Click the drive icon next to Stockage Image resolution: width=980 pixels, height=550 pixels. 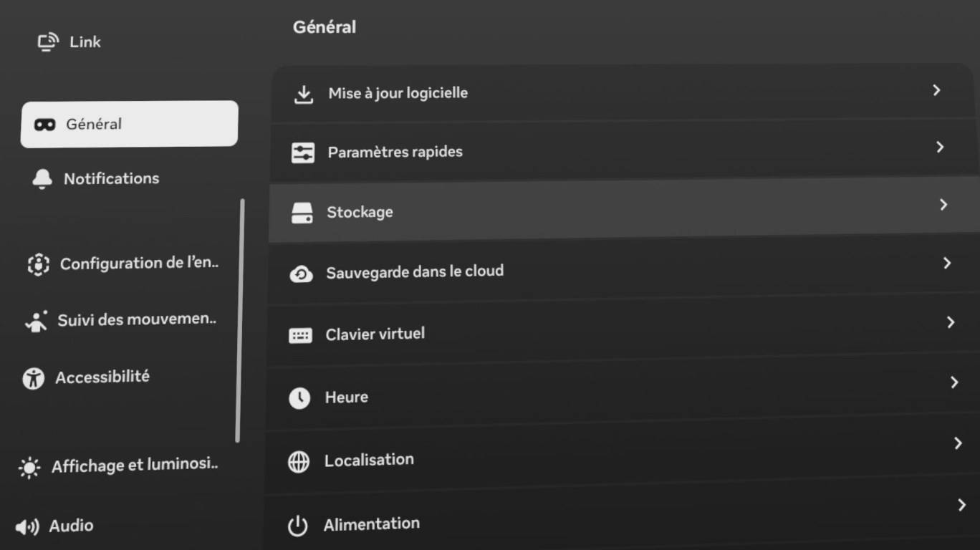(x=302, y=213)
